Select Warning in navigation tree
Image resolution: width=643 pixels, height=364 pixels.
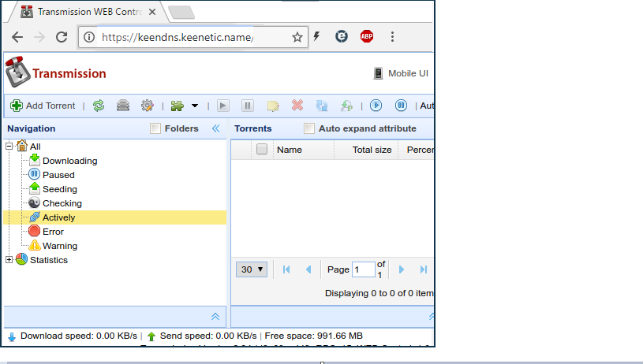[x=60, y=246]
